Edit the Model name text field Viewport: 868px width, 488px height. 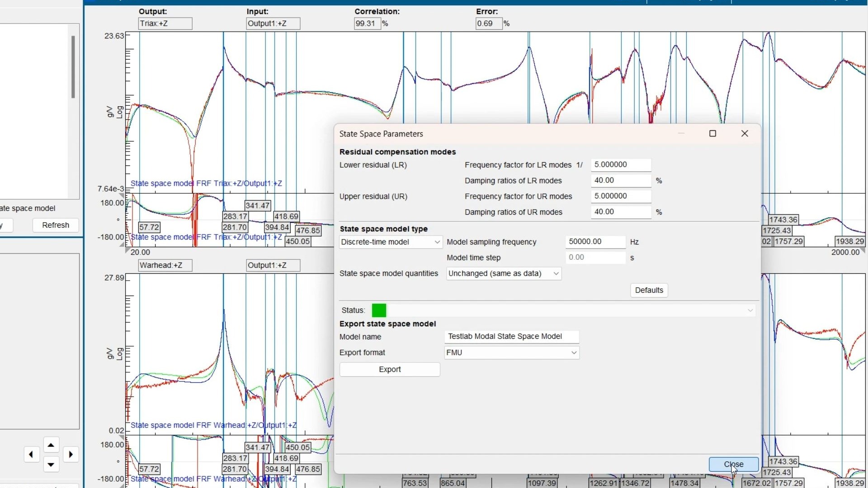[x=511, y=337]
